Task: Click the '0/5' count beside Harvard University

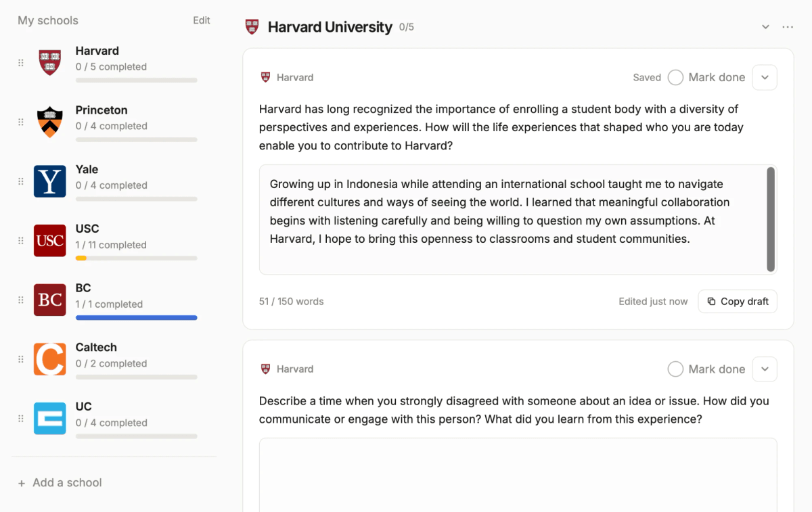Action: (x=406, y=27)
